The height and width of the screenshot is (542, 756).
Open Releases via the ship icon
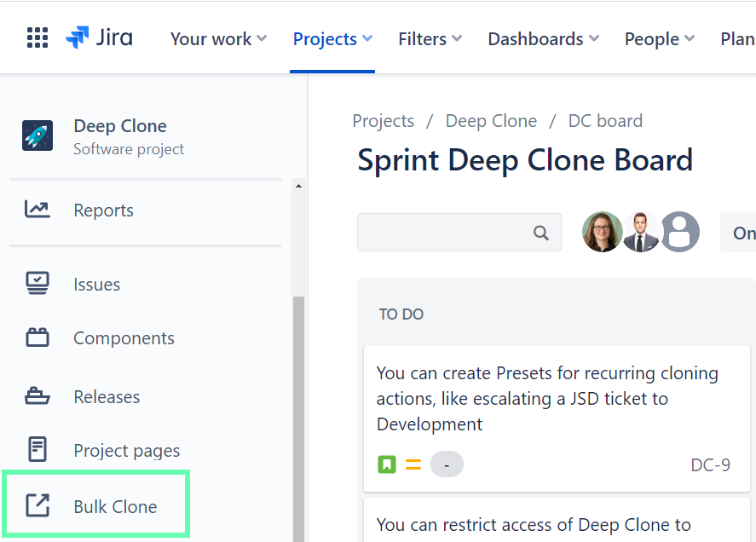coord(38,396)
